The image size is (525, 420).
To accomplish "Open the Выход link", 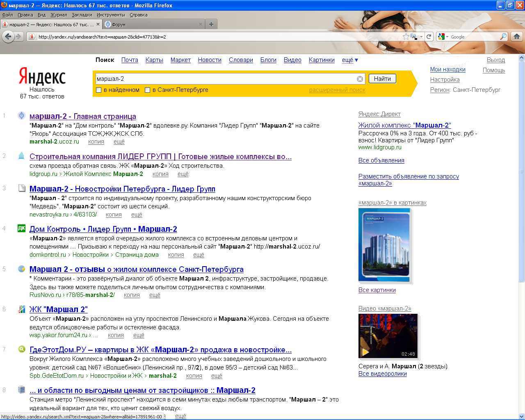I will 496,60.
